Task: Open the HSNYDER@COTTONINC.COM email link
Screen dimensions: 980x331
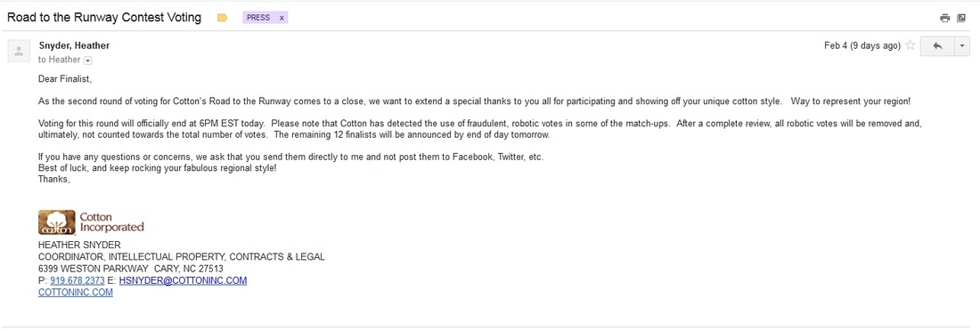Action: tap(184, 280)
